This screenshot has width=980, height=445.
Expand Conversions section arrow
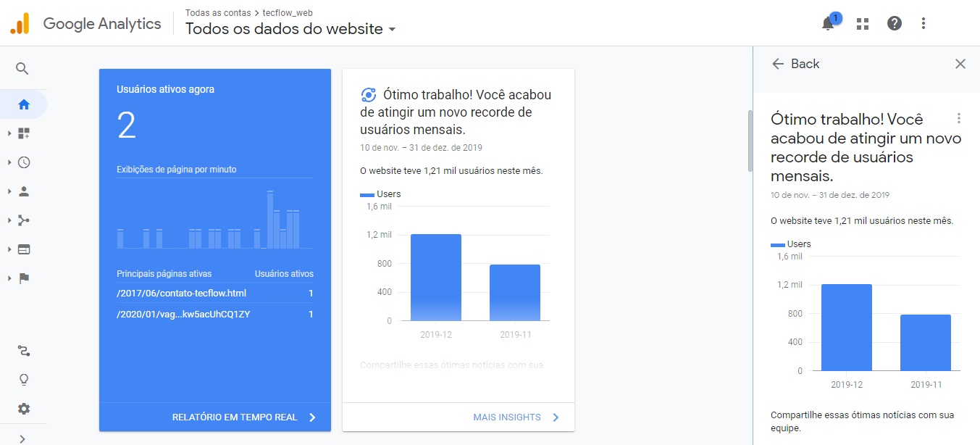(9, 278)
